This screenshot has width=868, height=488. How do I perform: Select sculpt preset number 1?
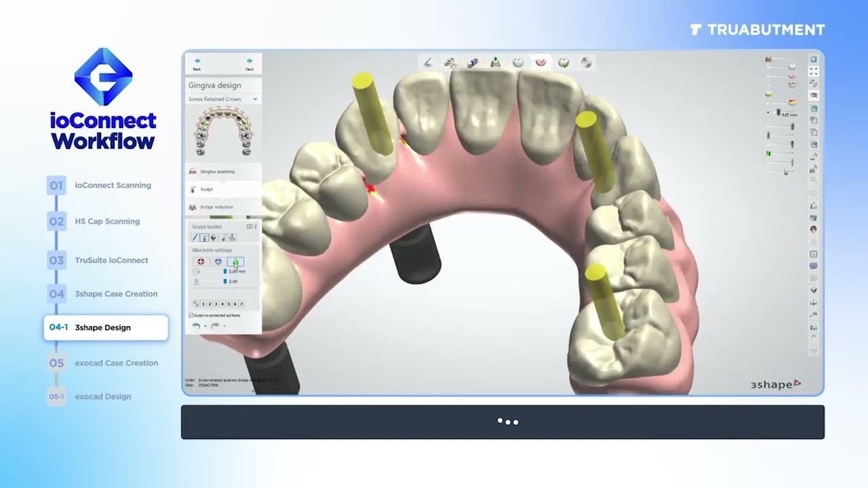203,304
